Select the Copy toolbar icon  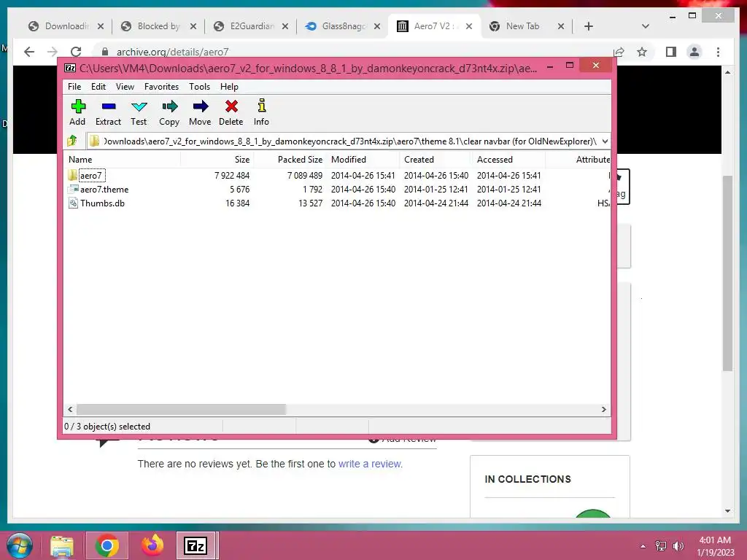[169, 112]
